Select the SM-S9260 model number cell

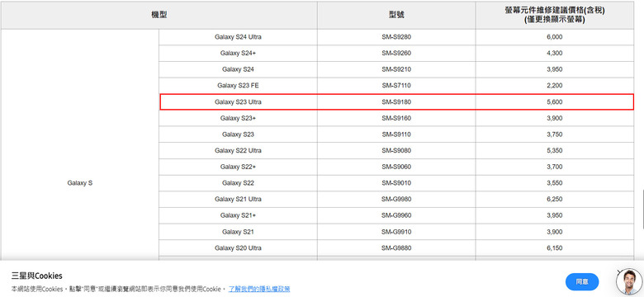396,53
